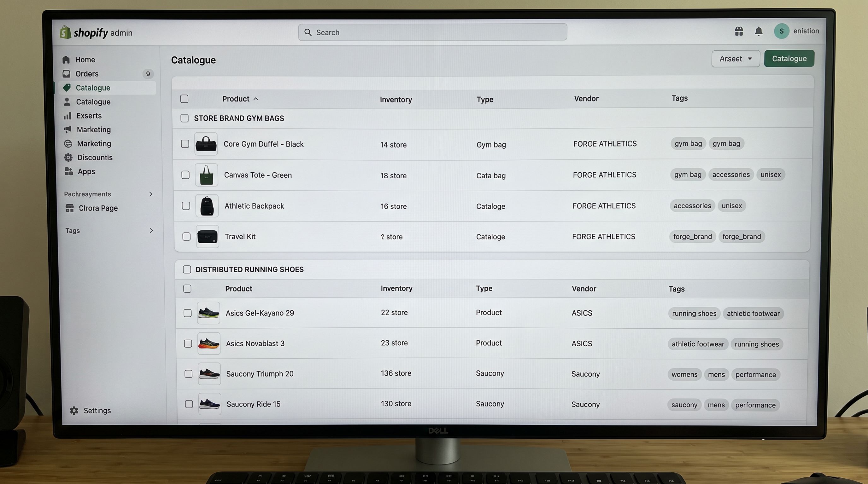The height and width of the screenshot is (484, 868).
Task: Click the accessories tag on Athletic Backpack
Action: coord(692,206)
